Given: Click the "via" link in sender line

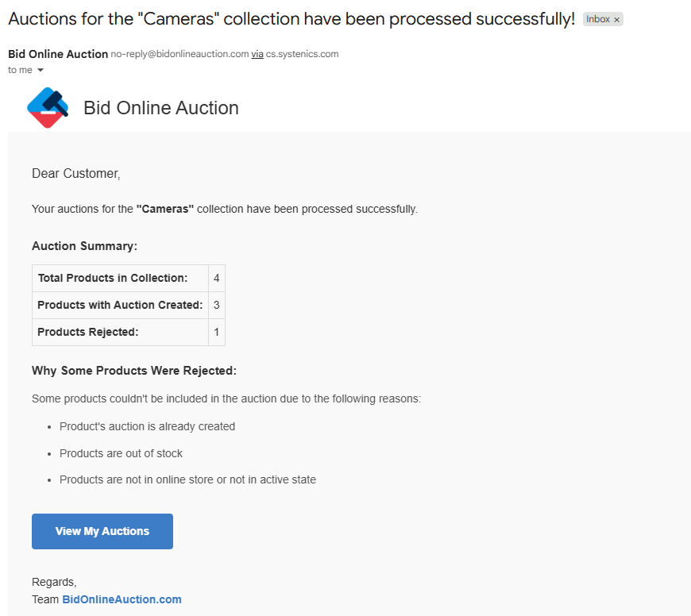Looking at the screenshot, I should pos(257,54).
